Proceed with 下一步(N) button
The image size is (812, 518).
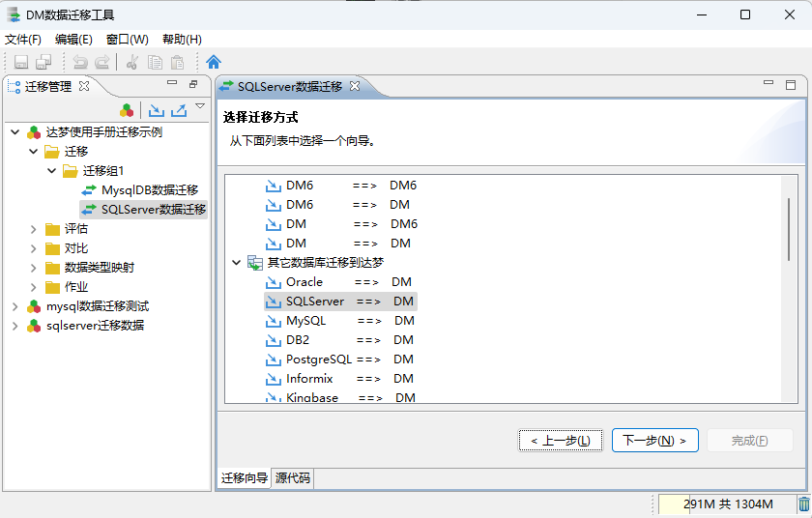coord(655,441)
